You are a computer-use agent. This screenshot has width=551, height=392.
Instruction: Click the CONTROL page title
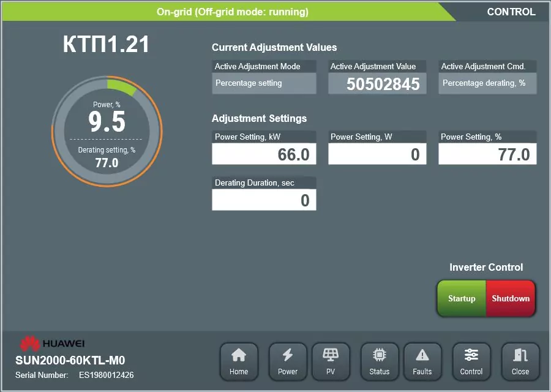511,12
